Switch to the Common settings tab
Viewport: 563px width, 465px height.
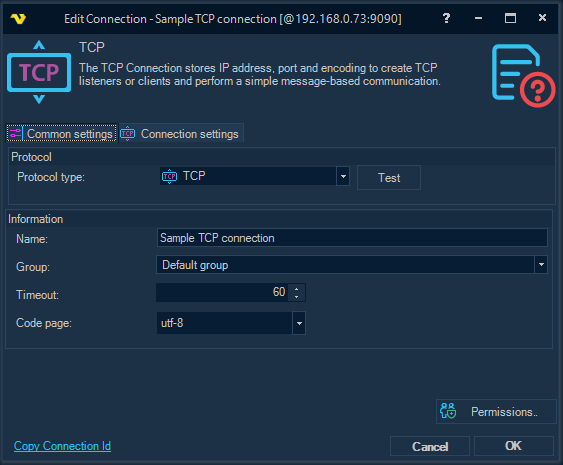tap(61, 134)
